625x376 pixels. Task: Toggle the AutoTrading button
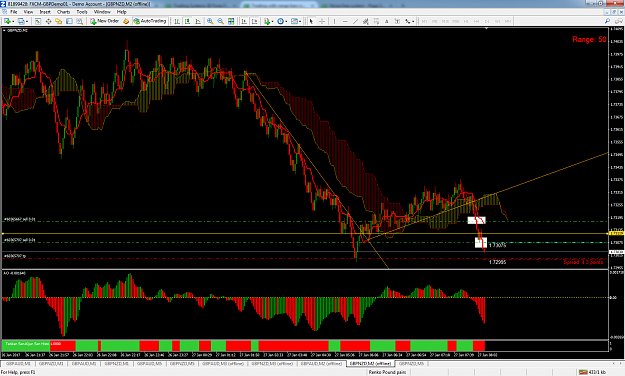pos(149,21)
